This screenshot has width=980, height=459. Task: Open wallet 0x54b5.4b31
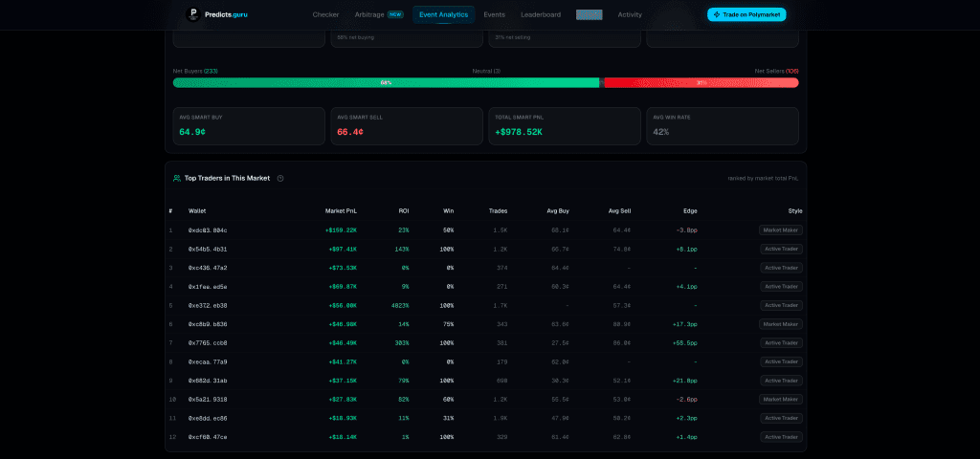pos(208,250)
